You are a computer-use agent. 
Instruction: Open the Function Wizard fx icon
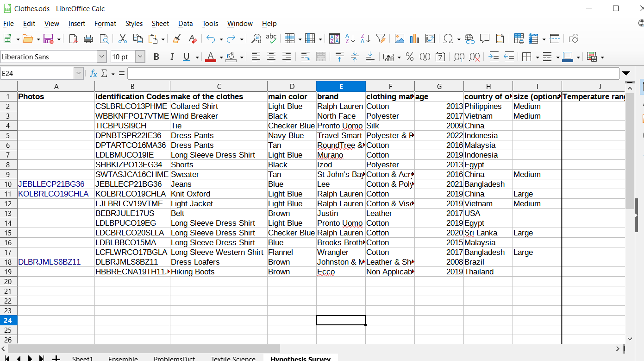click(x=94, y=73)
